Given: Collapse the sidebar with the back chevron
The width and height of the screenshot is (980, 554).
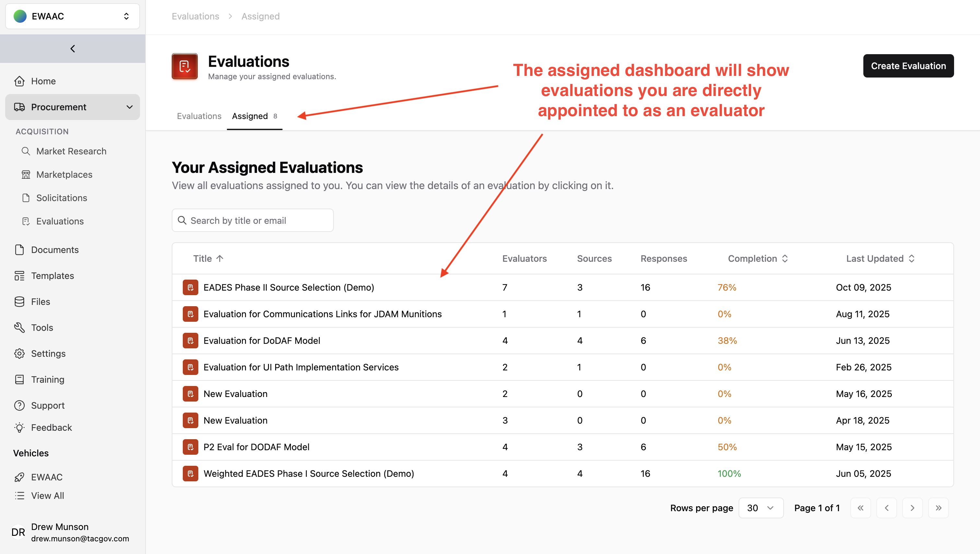Looking at the screenshot, I should [73, 48].
